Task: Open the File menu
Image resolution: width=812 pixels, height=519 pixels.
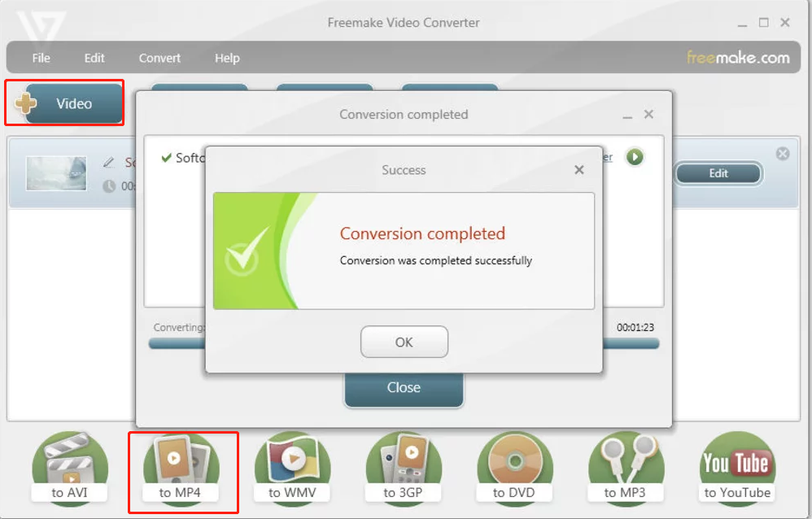Action: click(41, 58)
